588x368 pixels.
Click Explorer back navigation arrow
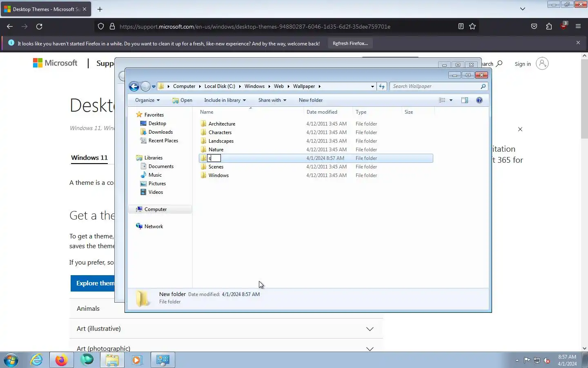click(x=134, y=86)
